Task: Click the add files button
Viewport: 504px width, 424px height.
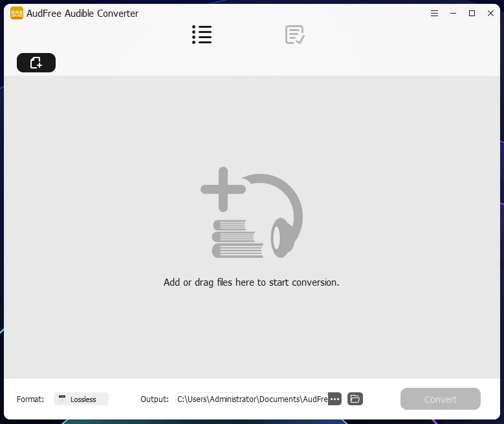Action: (x=36, y=63)
